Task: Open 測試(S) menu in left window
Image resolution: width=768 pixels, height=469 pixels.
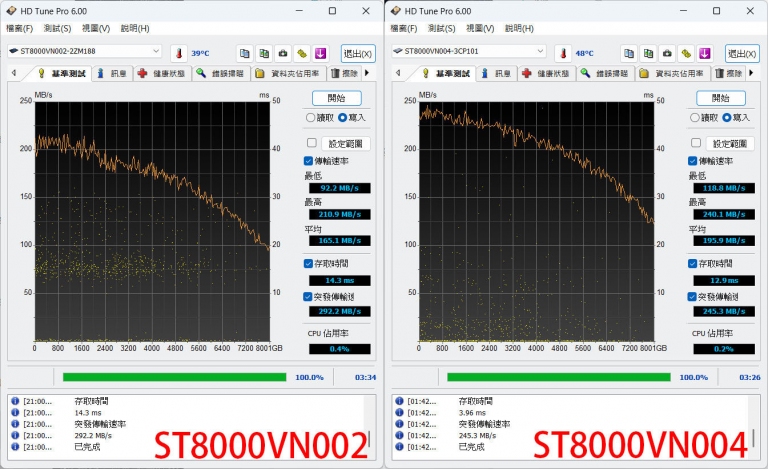Action: pyautogui.click(x=57, y=28)
